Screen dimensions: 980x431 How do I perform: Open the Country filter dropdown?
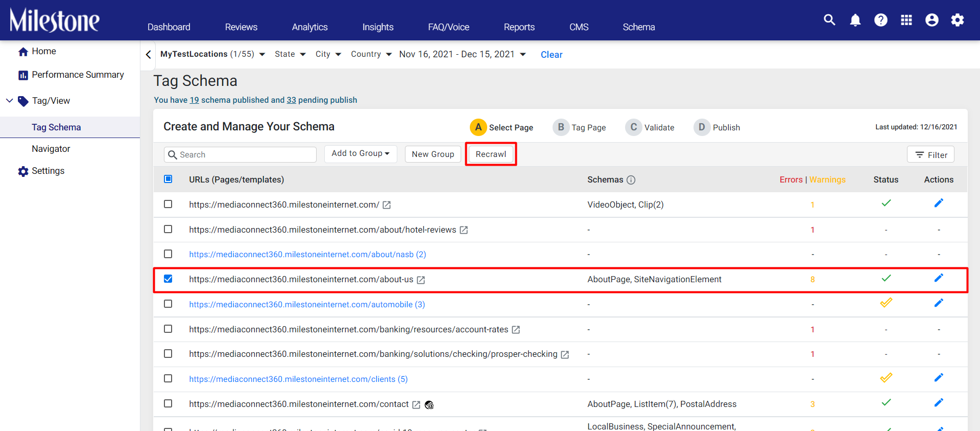[x=371, y=54]
